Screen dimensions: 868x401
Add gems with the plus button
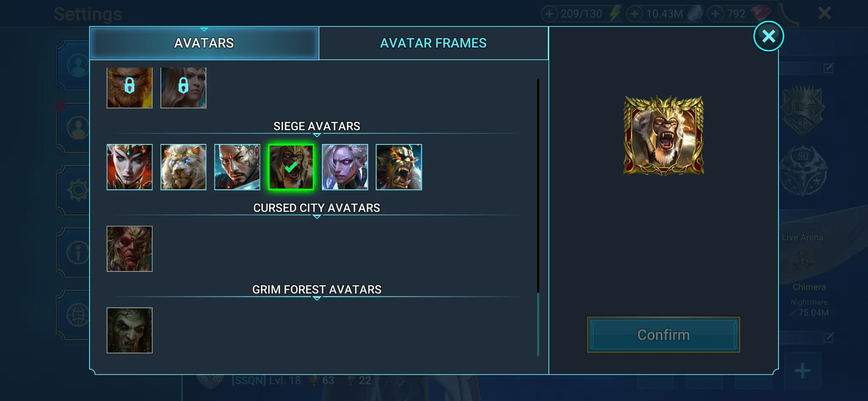(715, 14)
